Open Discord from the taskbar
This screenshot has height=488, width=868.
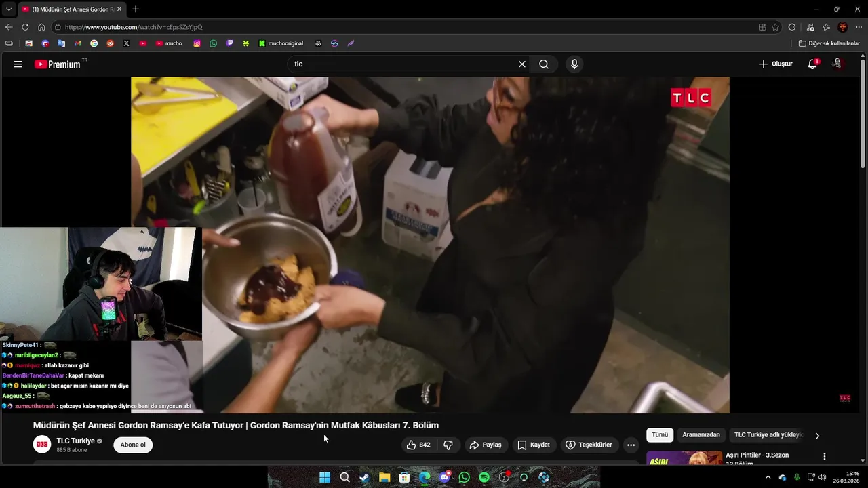point(444,477)
